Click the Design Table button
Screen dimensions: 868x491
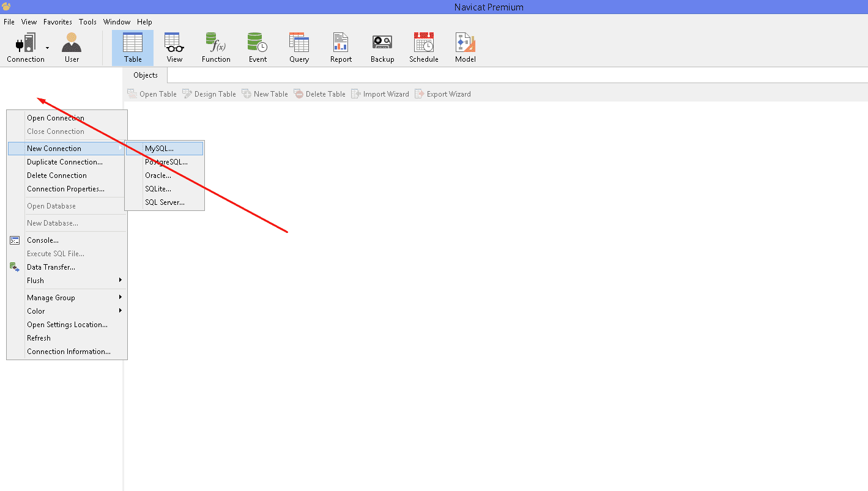209,94
